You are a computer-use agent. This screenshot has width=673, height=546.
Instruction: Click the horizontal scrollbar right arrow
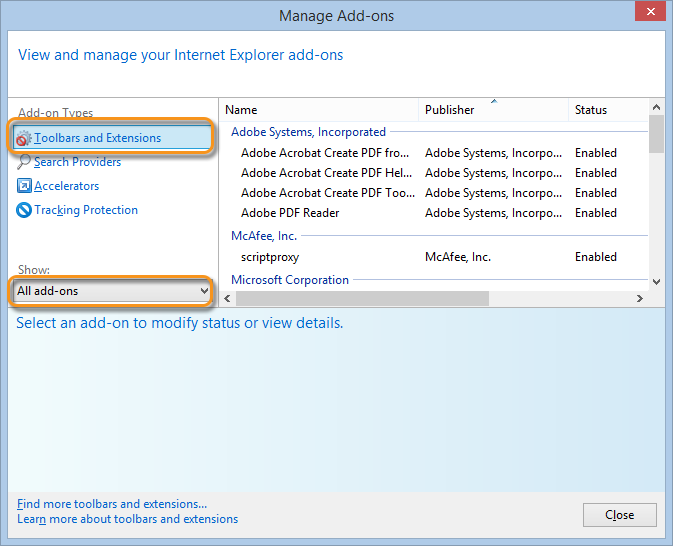click(x=640, y=299)
